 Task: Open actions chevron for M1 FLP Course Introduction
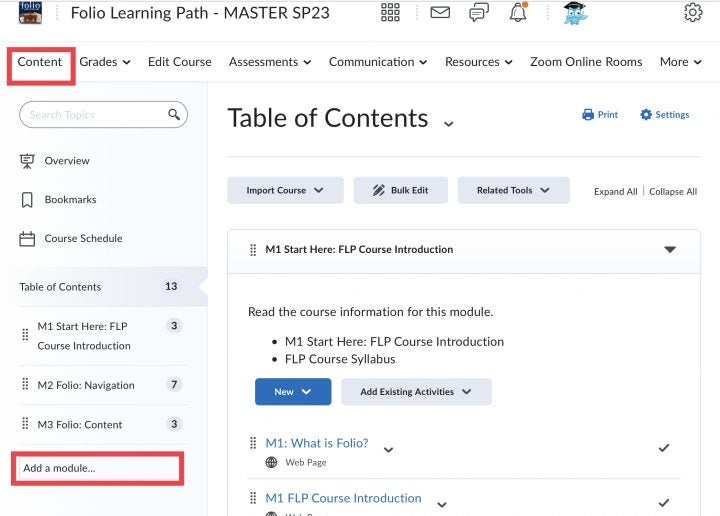tap(442, 505)
